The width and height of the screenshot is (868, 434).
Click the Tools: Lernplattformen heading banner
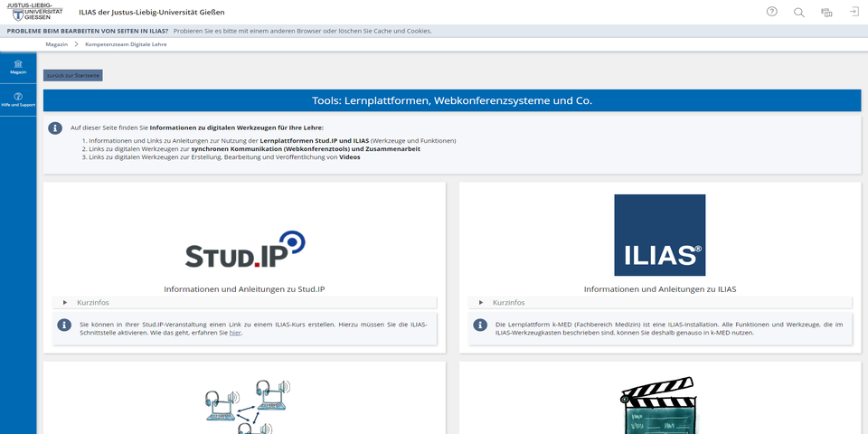tap(452, 100)
